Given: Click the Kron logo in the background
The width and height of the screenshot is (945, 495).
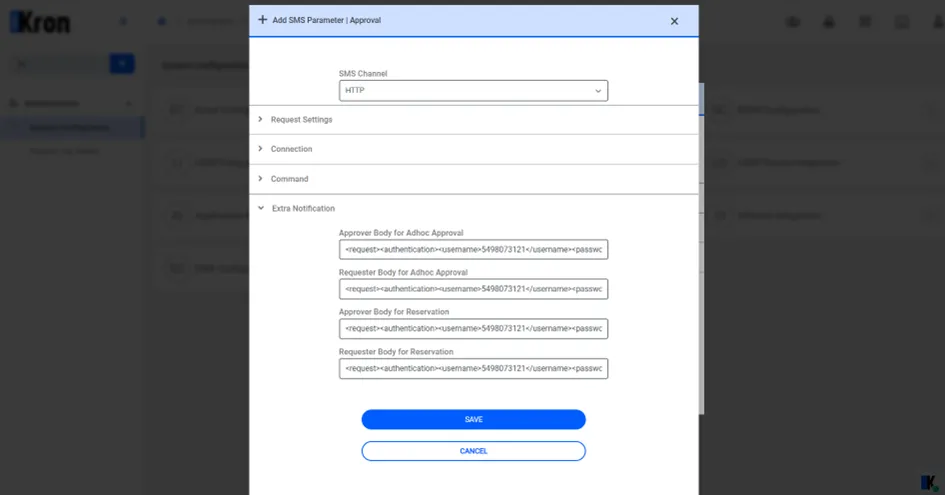Looking at the screenshot, I should [x=40, y=23].
